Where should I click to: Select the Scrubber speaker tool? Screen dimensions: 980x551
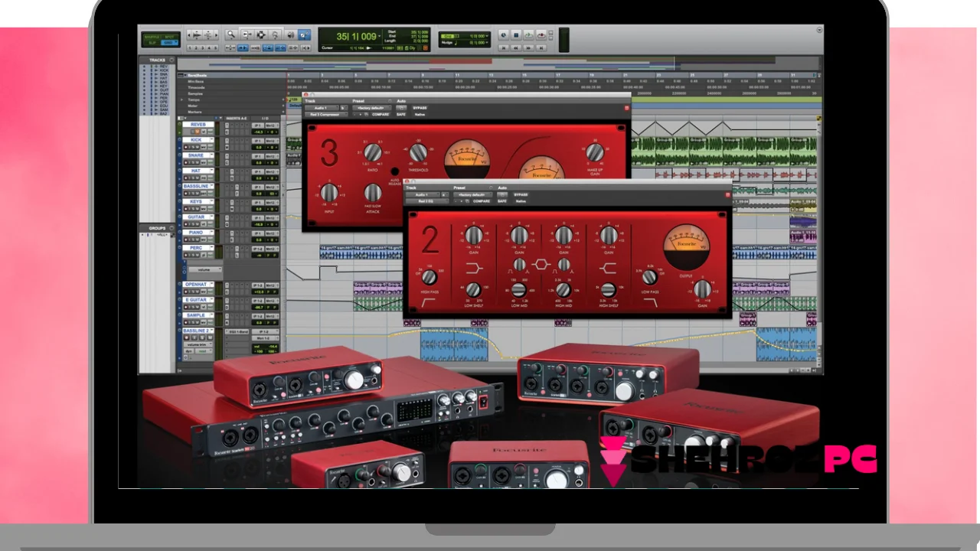pyautogui.click(x=291, y=34)
